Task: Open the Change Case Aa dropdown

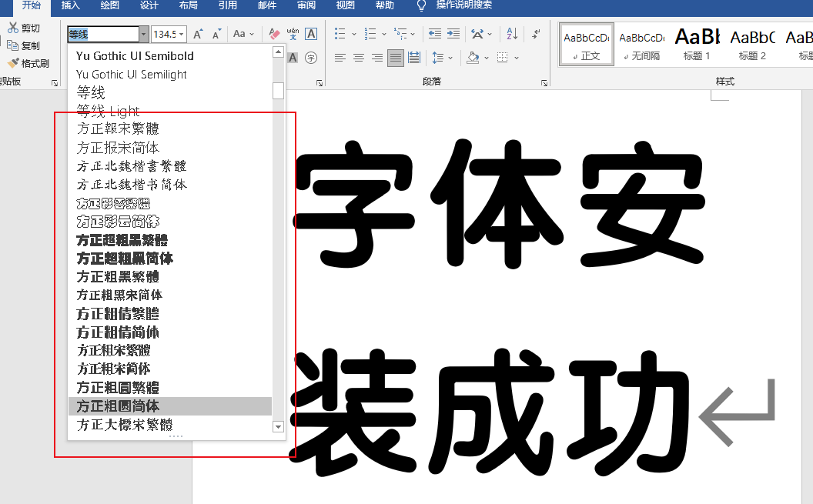Action: pos(243,34)
